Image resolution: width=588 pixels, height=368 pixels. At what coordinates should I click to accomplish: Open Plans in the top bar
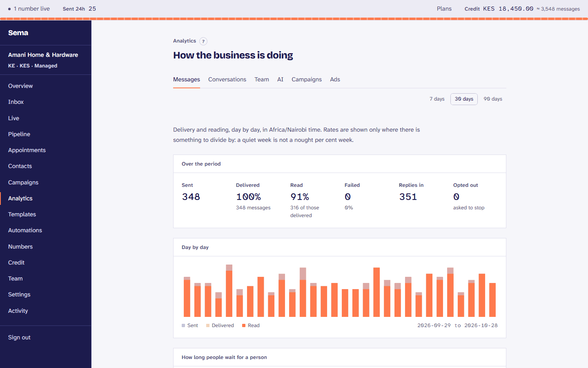[444, 9]
